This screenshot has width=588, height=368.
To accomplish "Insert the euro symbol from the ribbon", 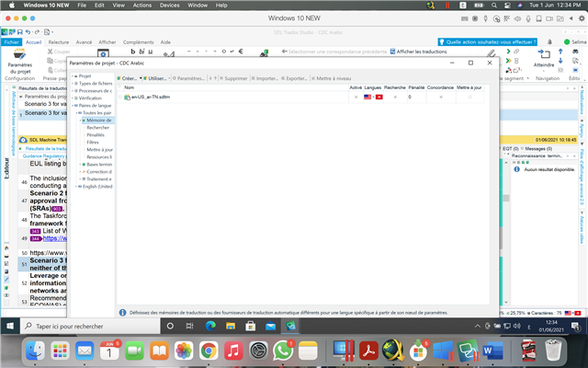I will coord(241,52).
